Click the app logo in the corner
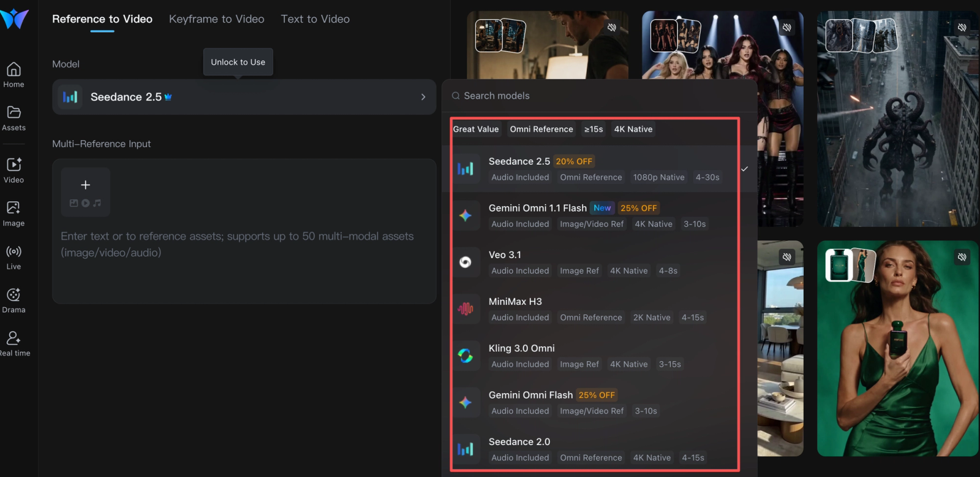Image resolution: width=980 pixels, height=477 pixels. tap(14, 19)
